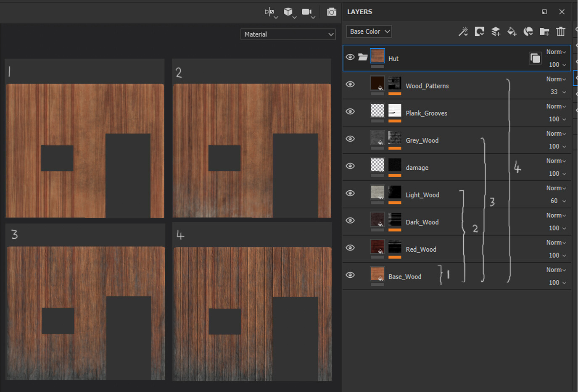Select the damage layer

click(x=417, y=168)
